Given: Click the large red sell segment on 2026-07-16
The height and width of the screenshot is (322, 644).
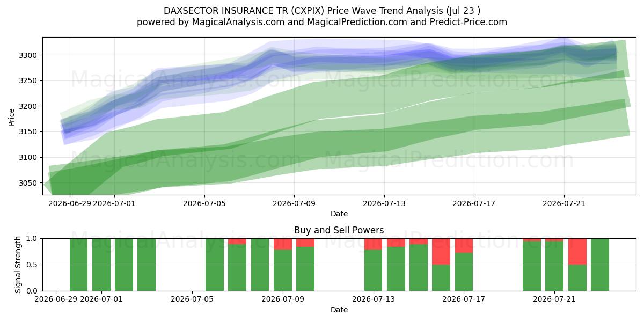Looking at the screenshot, I should point(441,252).
